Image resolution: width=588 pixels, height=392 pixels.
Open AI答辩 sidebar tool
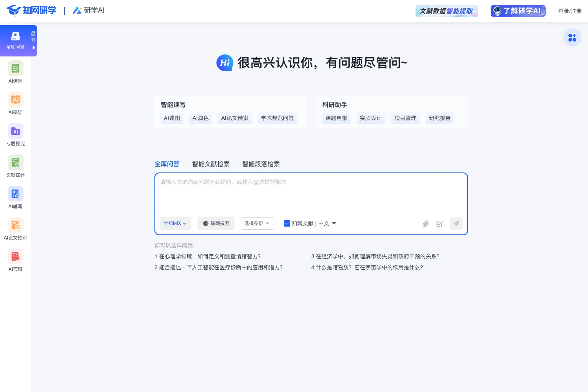15,260
